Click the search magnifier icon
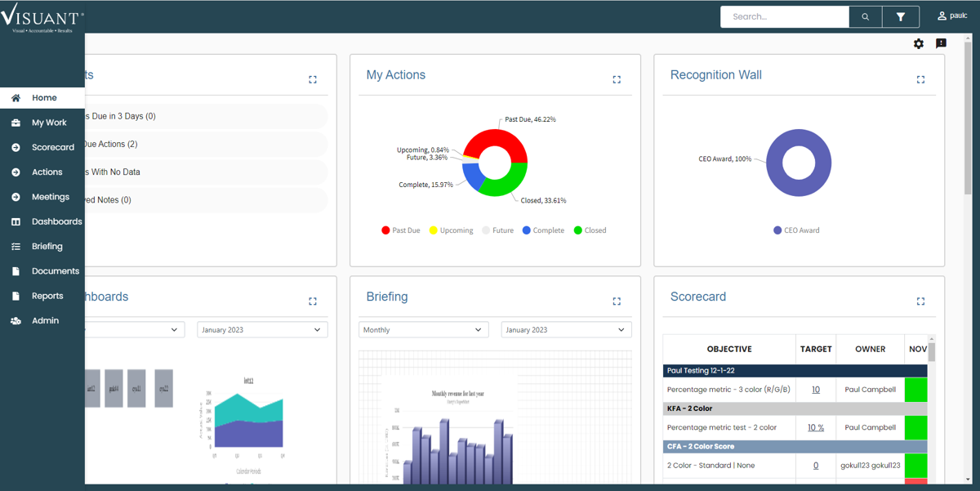Screen dimensions: 980x491 click(x=865, y=16)
